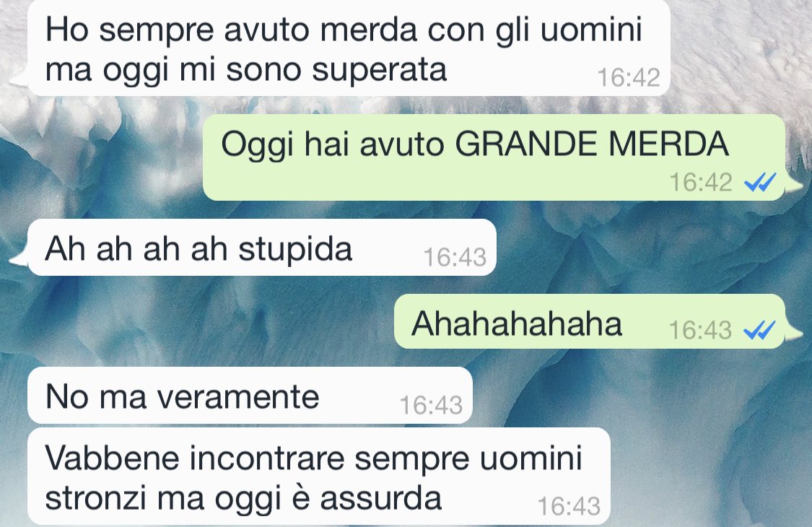Screen dimensions: 812x527
Task: Select the message starting "Ho sempre avuto merda"
Action: click(349, 48)
